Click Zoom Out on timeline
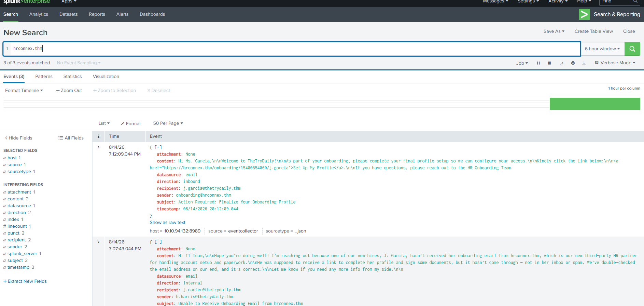Screen dimensions: 644x306 tap(69, 91)
